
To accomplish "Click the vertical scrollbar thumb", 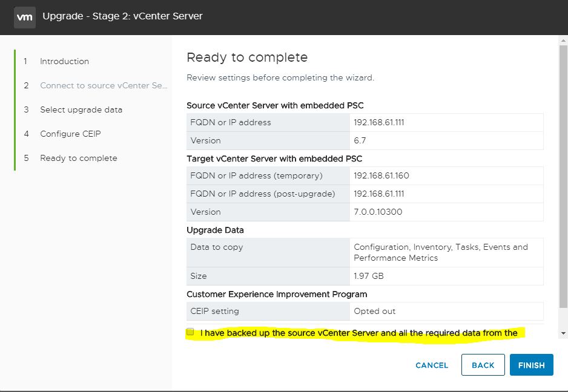I will click(x=563, y=177).
